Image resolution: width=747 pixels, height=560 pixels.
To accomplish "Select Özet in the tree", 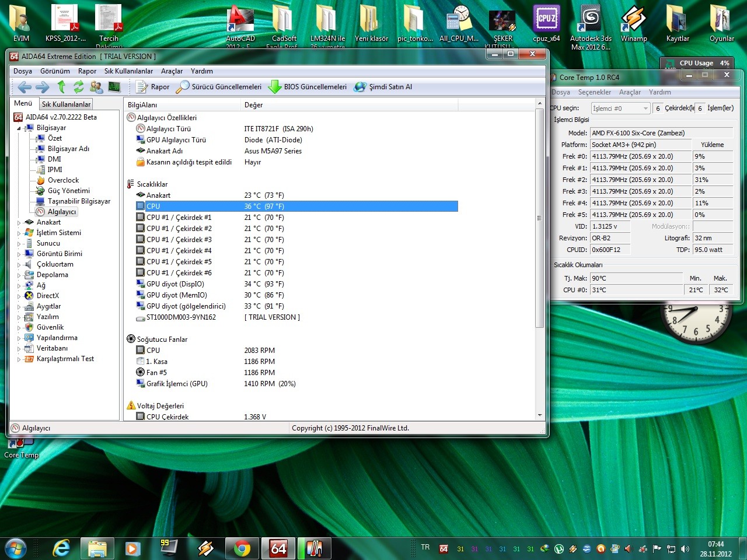I will click(x=55, y=138).
